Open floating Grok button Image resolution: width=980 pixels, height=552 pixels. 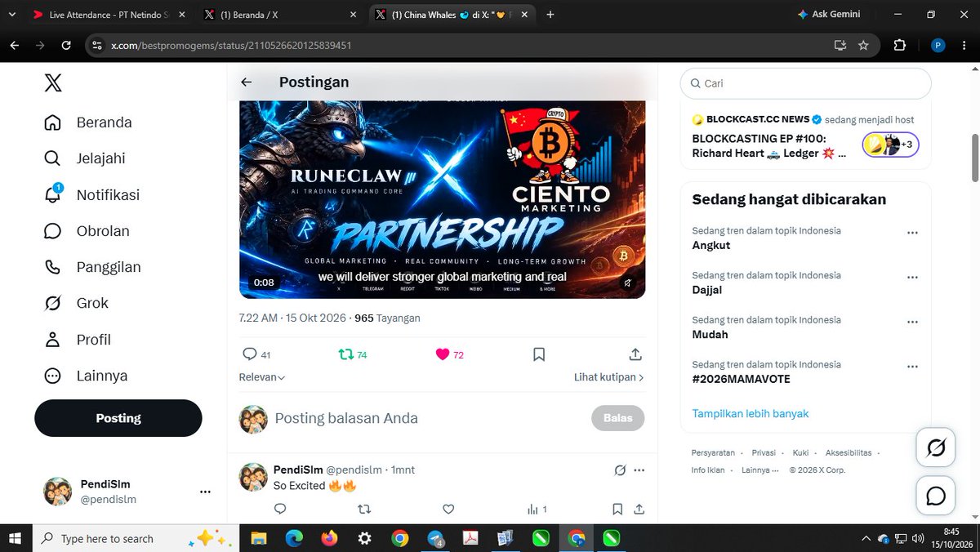tap(935, 447)
